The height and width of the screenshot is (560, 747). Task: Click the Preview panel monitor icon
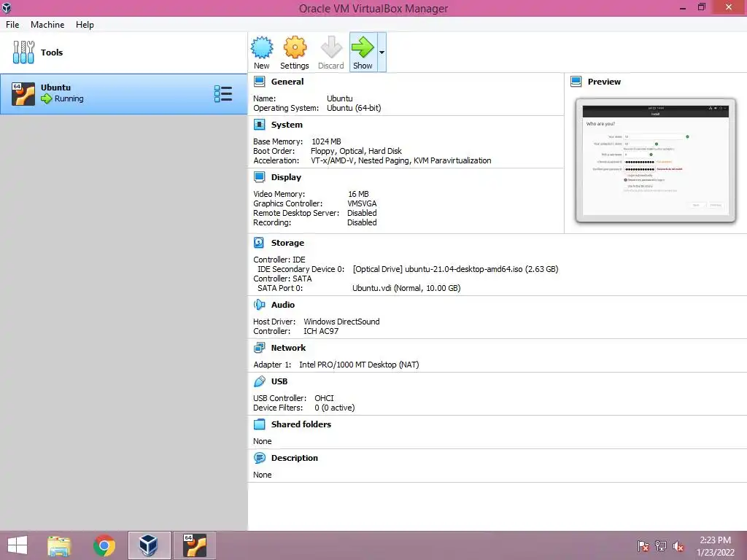[576, 82]
